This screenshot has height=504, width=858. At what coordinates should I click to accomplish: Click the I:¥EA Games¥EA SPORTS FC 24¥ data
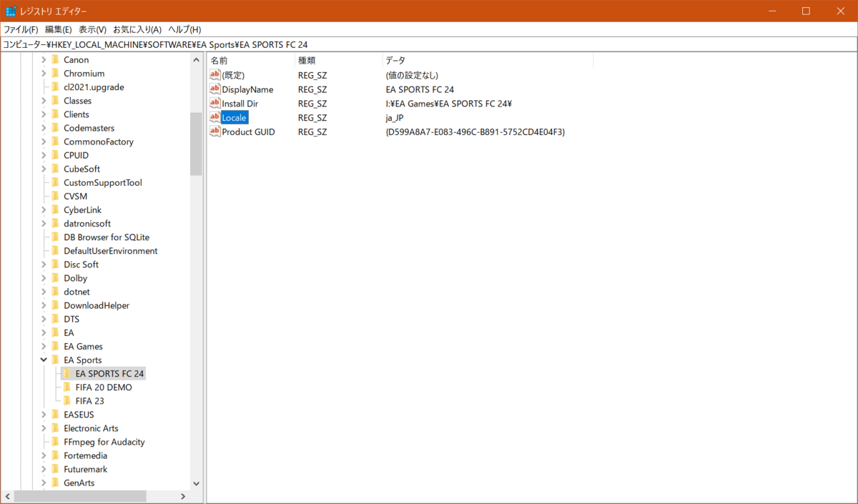[x=448, y=104]
